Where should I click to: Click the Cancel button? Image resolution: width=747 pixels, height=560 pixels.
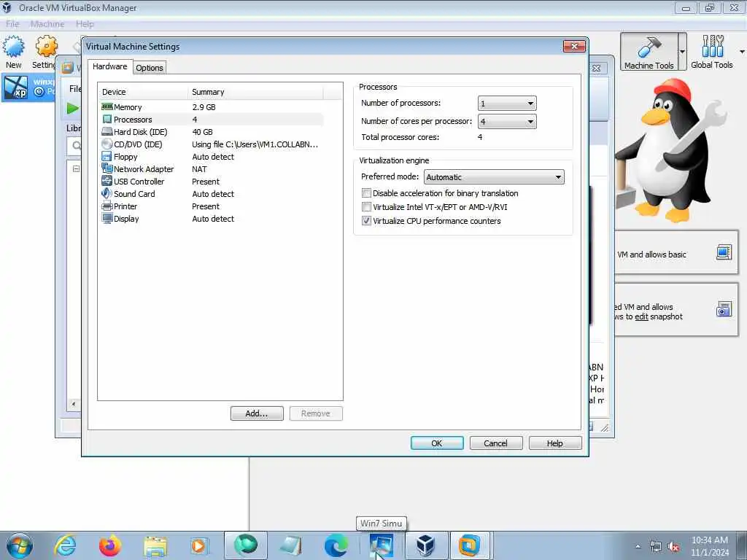[496, 443]
